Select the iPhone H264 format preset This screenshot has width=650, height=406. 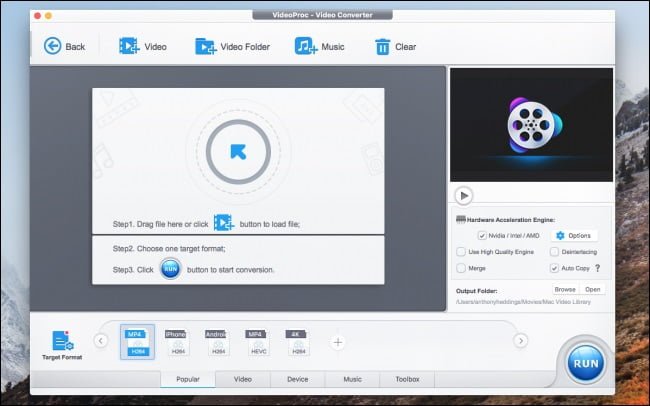175,342
